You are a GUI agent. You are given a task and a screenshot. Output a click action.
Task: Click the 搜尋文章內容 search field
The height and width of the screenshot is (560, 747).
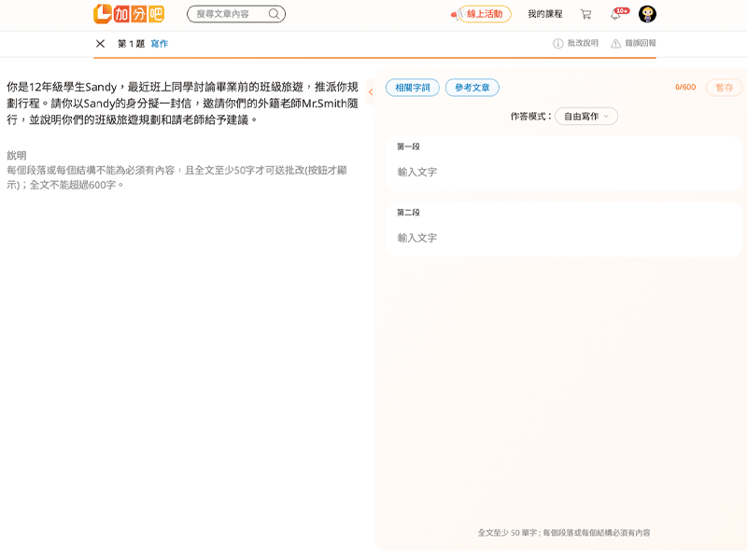tap(229, 14)
